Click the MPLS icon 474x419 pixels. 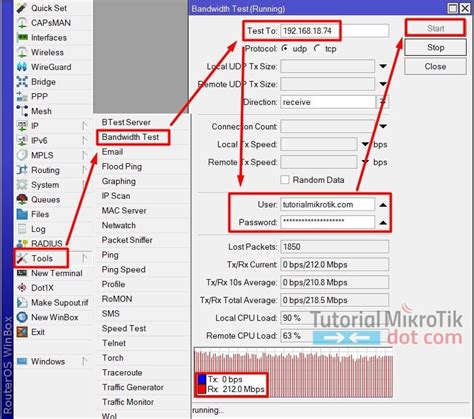click(x=22, y=155)
